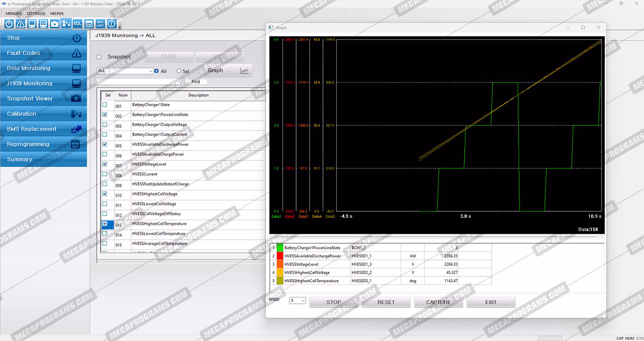
Task: Click the camera snapshot toolbar icon
Action: coord(55,24)
